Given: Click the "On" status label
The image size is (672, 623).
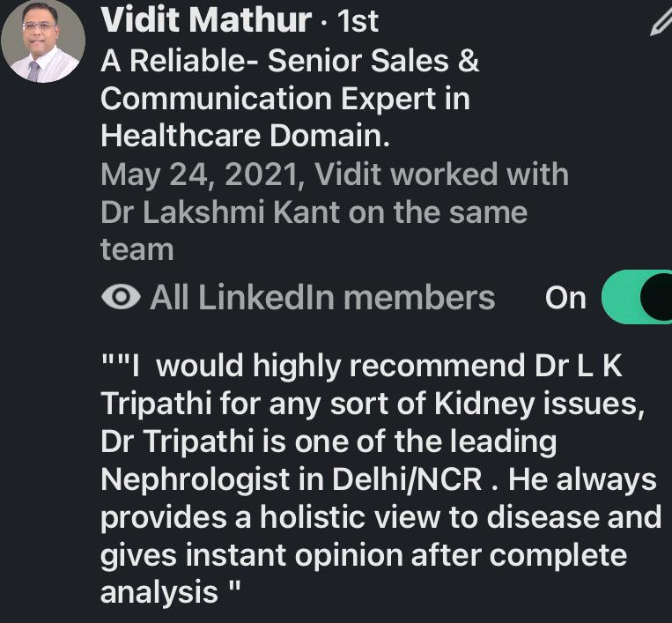Looking at the screenshot, I should pos(565,298).
